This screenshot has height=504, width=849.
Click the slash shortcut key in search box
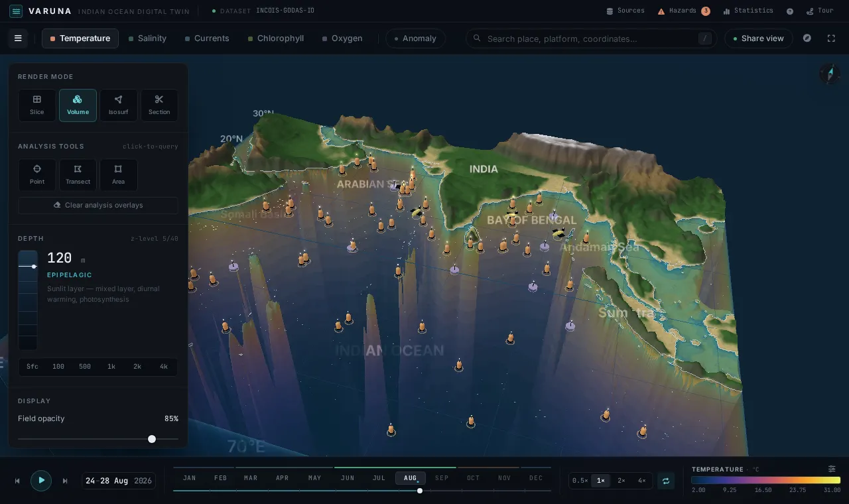point(704,38)
